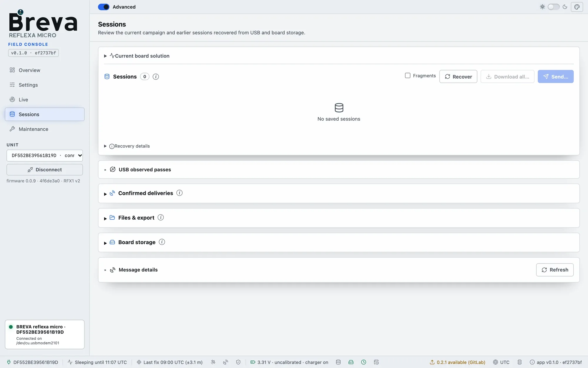Click the 0.2.1 available (GitLab) update link
The height and width of the screenshot is (368, 588).
pos(457,362)
